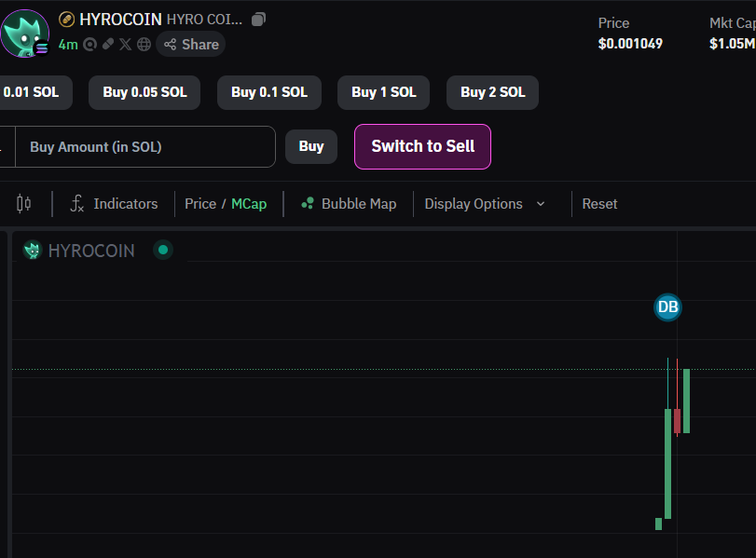Click Switch to Sell

pos(423,146)
